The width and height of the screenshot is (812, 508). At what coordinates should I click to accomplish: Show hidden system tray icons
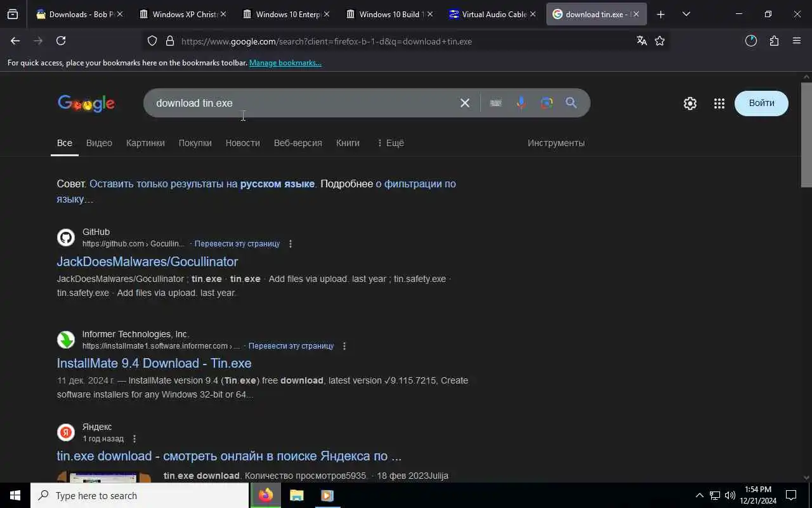700,495
